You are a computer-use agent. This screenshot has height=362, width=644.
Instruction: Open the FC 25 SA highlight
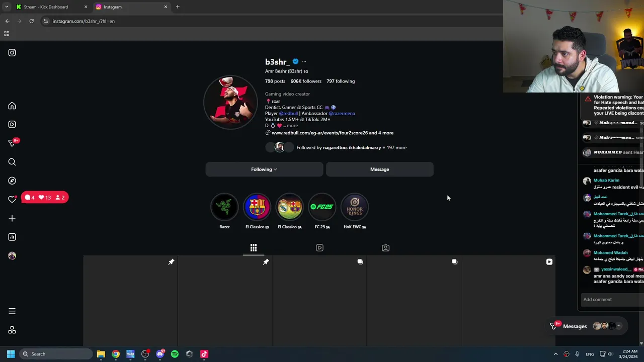[322, 207]
